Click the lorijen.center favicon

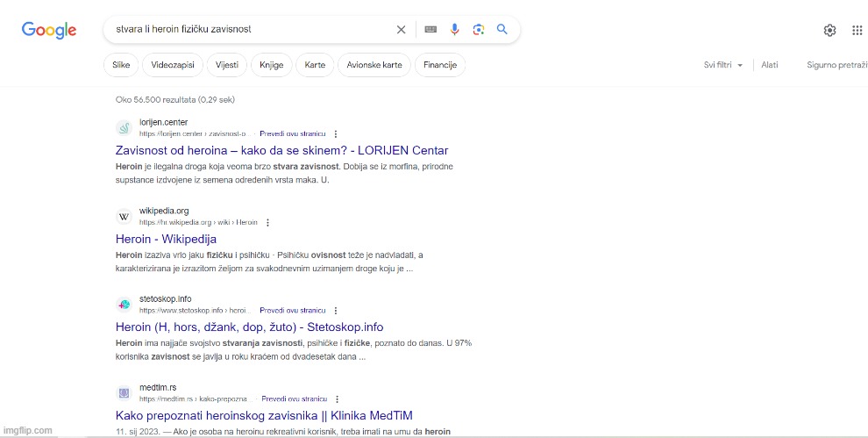point(124,128)
